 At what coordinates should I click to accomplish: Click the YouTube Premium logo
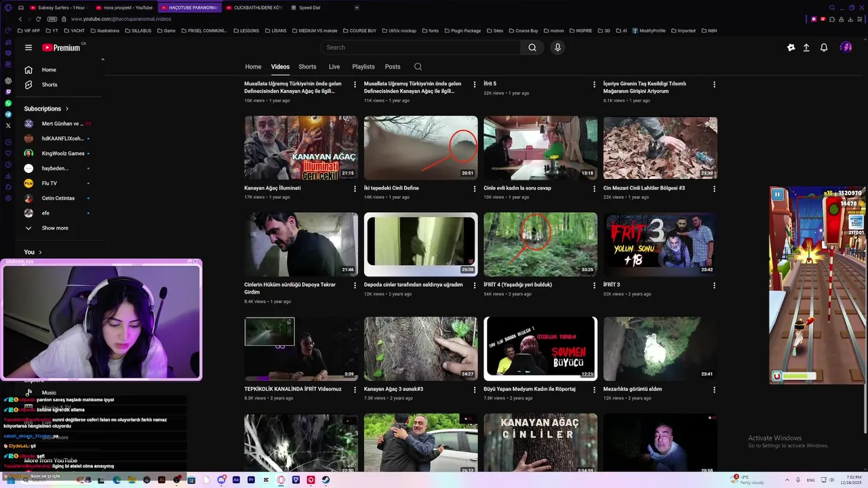(61, 47)
